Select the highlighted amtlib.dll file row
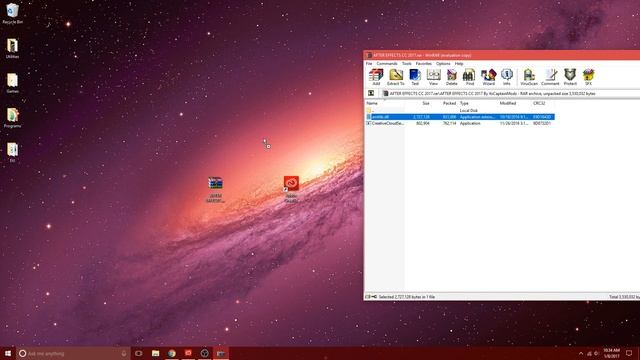 click(460, 117)
